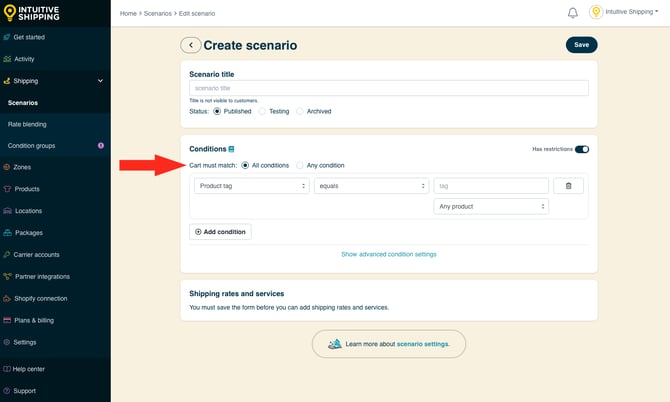The width and height of the screenshot is (670, 402).
Task: Delete the Product tag condition row
Action: (568, 186)
